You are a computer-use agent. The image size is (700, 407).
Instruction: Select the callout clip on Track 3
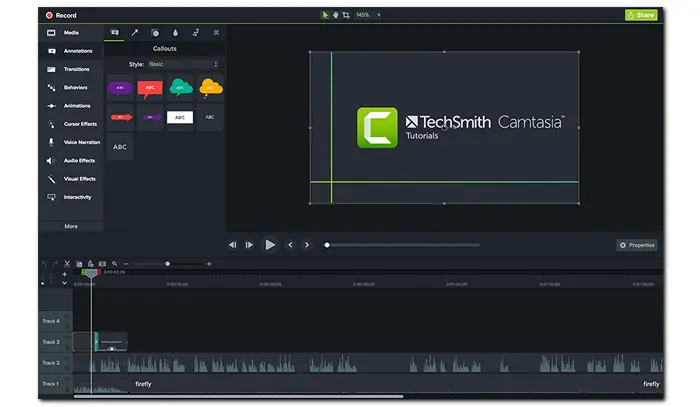coord(112,342)
